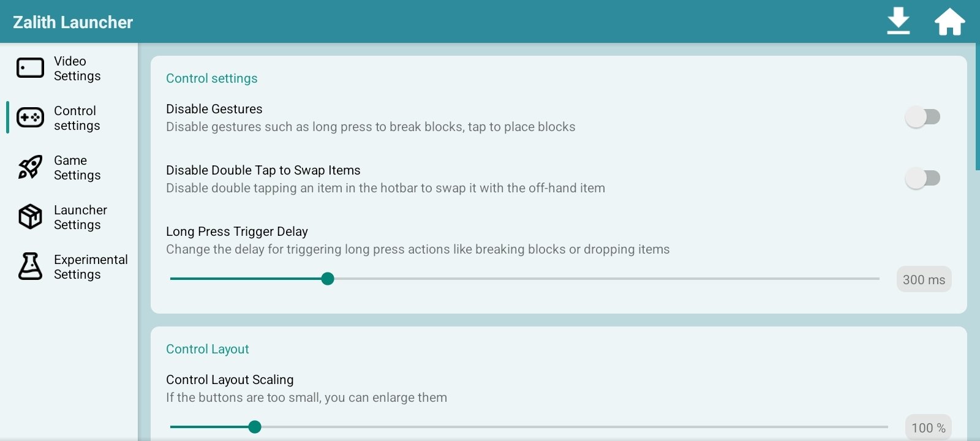This screenshot has height=441, width=980.
Task: Click the Control Layout Scaling slider handle
Action: click(x=255, y=427)
